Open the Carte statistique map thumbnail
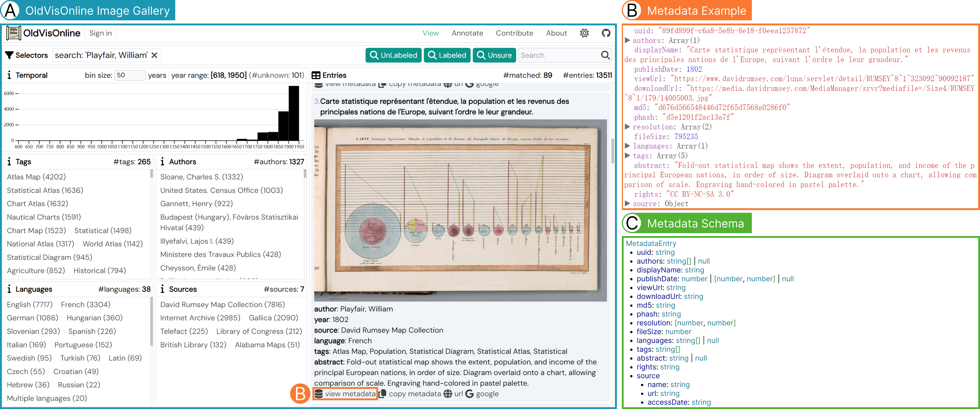This screenshot has width=980, height=409. (460, 210)
